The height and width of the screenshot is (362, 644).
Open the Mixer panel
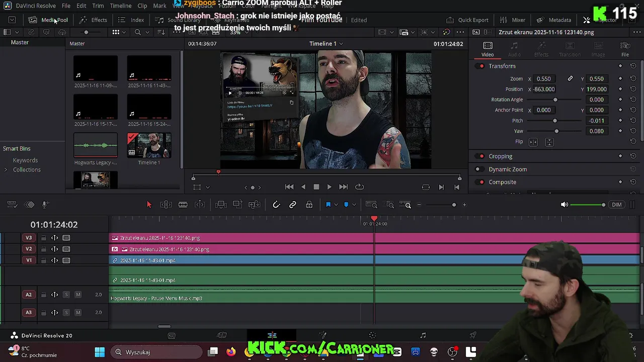click(513, 20)
